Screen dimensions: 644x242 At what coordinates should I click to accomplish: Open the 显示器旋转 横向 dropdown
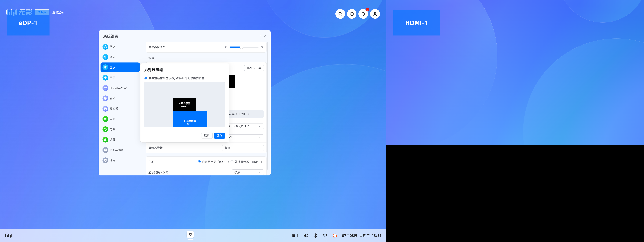[x=243, y=148]
